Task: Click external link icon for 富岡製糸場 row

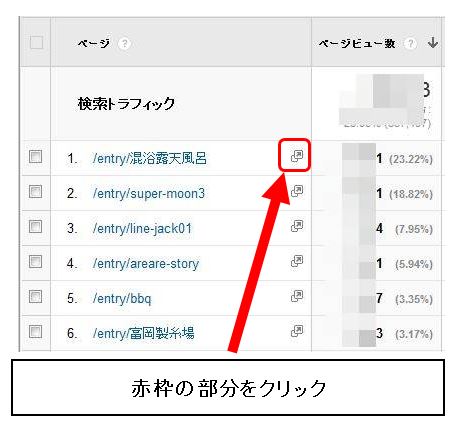Action: coord(297,331)
